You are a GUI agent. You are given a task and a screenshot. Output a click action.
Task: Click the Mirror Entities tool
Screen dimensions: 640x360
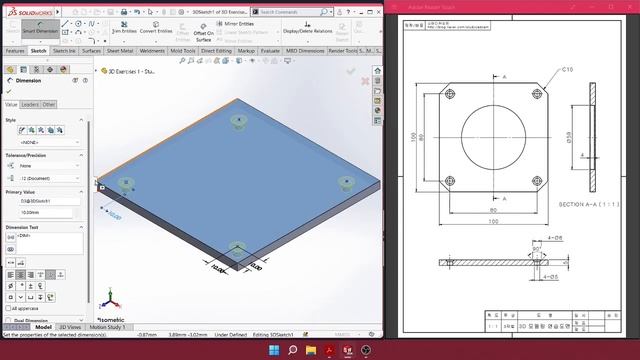click(235, 24)
